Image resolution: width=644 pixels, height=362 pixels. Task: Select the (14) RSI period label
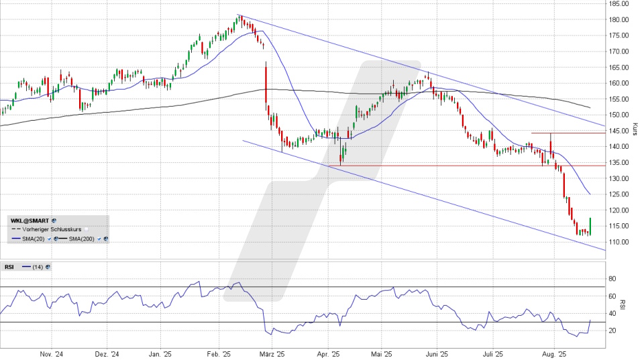pyautogui.click(x=38, y=267)
